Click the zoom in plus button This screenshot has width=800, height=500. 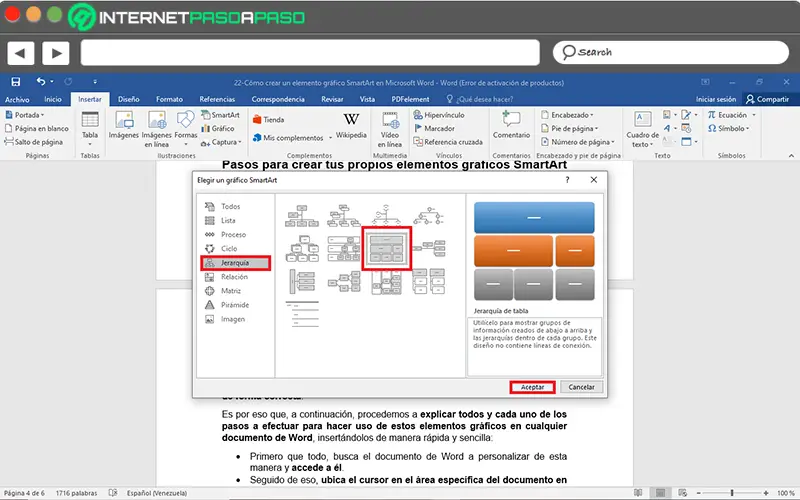click(766, 493)
